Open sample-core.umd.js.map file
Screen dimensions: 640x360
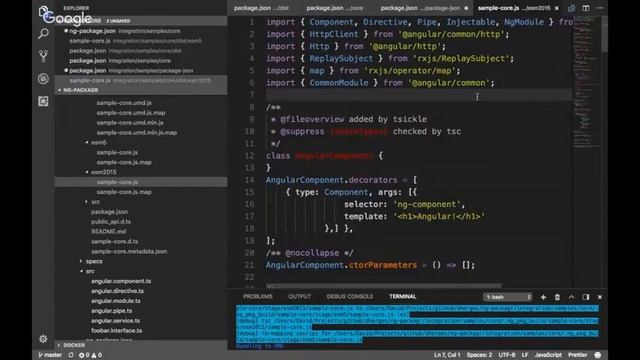point(131,113)
